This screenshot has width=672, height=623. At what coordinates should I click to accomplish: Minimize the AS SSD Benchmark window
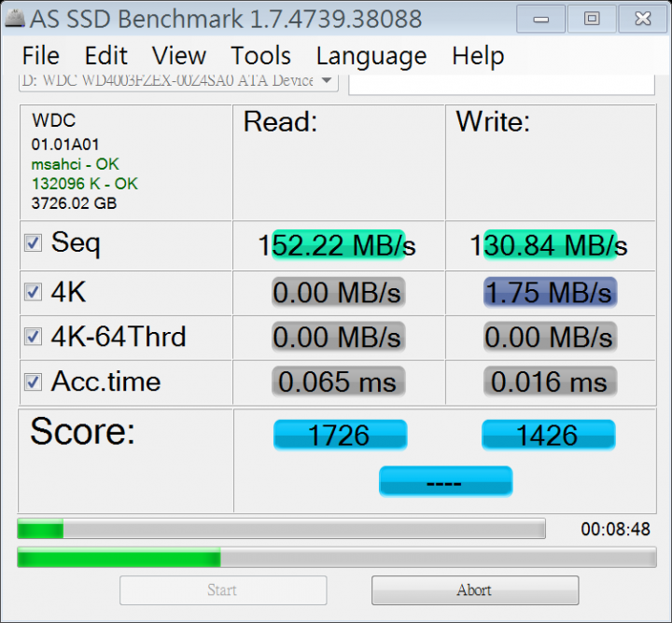coord(540,19)
